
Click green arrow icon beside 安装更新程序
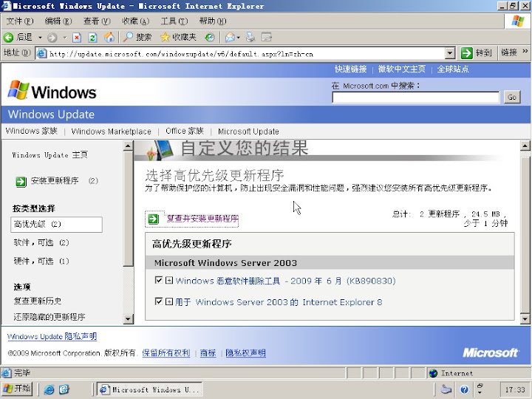(21, 182)
